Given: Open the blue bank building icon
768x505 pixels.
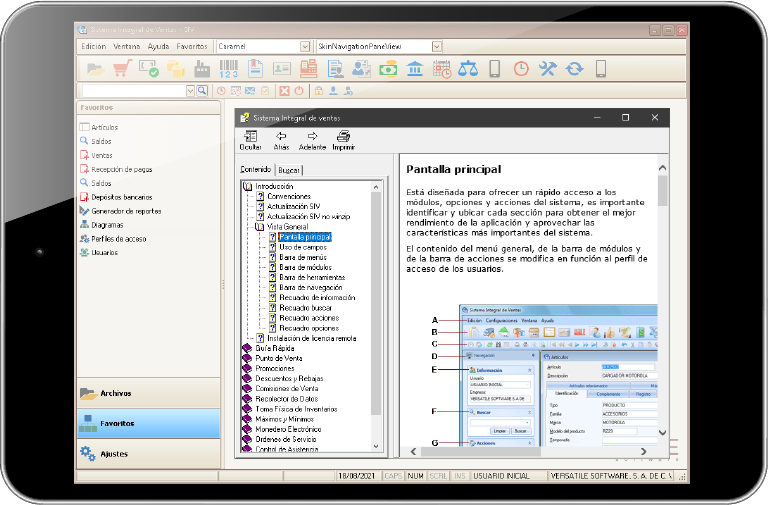Looking at the screenshot, I should pyautogui.click(x=415, y=69).
